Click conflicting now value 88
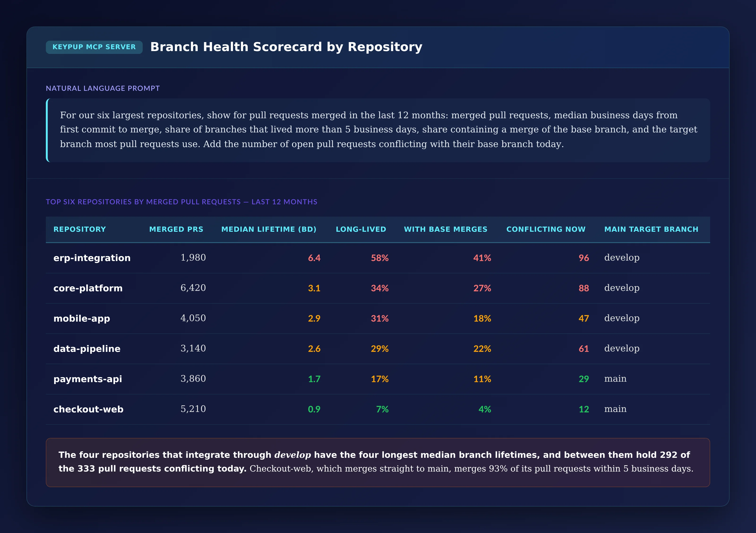 point(584,288)
